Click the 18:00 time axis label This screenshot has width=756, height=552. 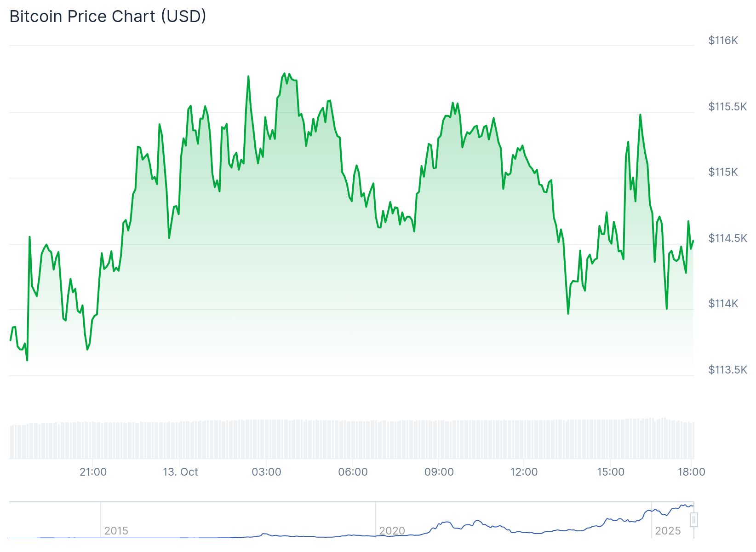[692, 472]
